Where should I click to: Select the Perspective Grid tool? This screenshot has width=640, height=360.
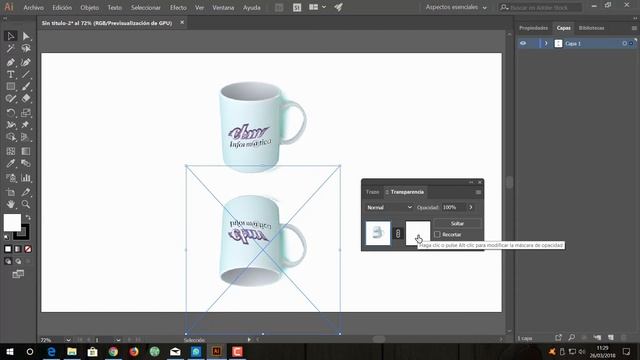coord(26,137)
